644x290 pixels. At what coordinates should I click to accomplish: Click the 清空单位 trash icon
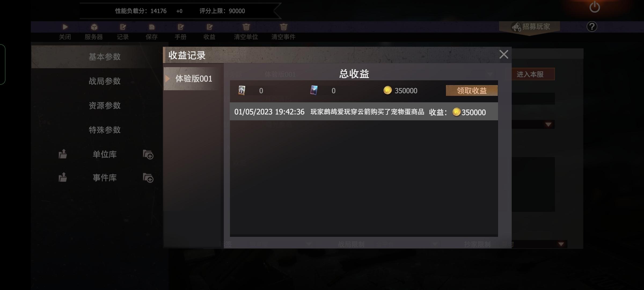[246, 27]
